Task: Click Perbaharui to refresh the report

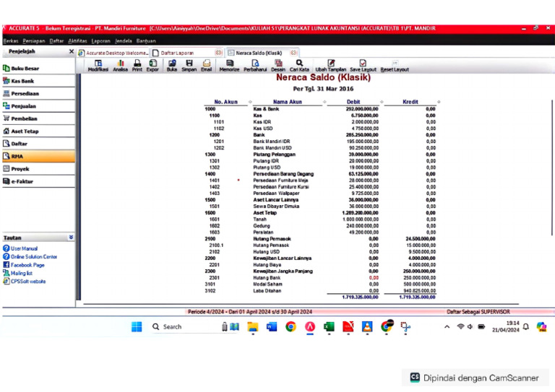Action: pyautogui.click(x=255, y=66)
